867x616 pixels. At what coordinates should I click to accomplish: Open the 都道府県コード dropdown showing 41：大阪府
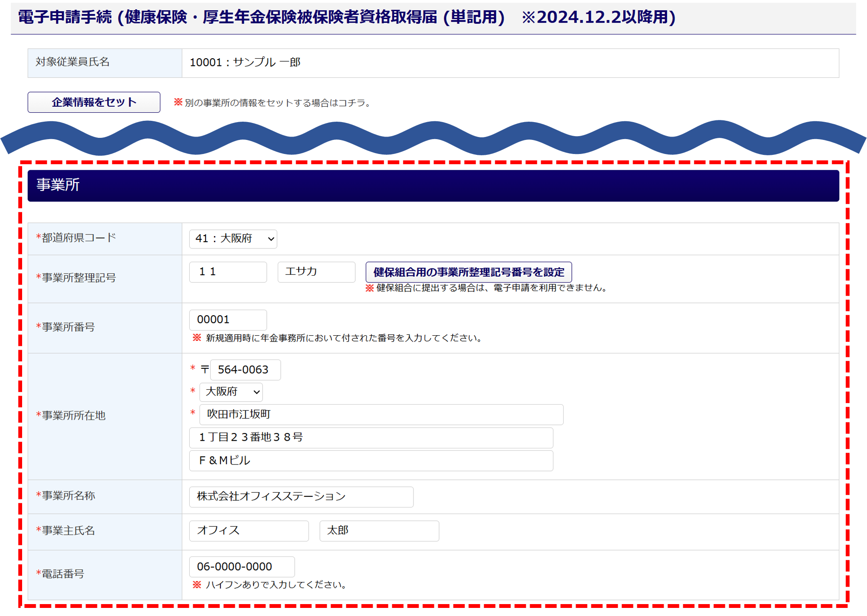point(233,239)
